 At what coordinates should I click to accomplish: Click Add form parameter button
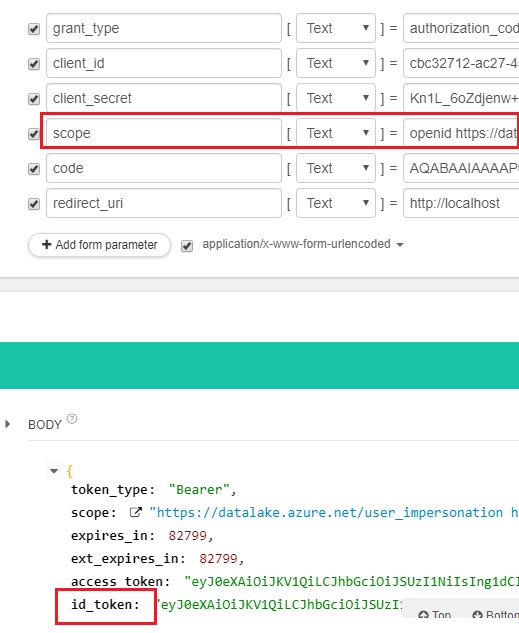99,245
